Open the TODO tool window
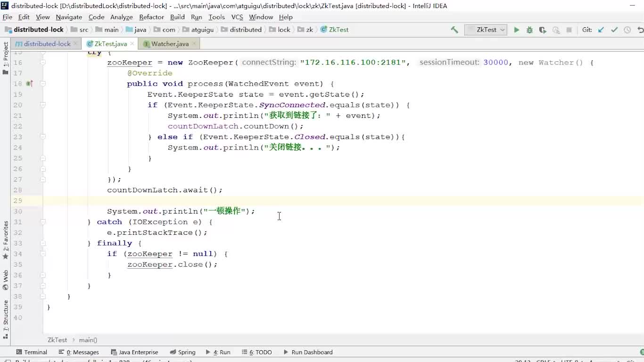644x362 pixels. tap(257, 352)
